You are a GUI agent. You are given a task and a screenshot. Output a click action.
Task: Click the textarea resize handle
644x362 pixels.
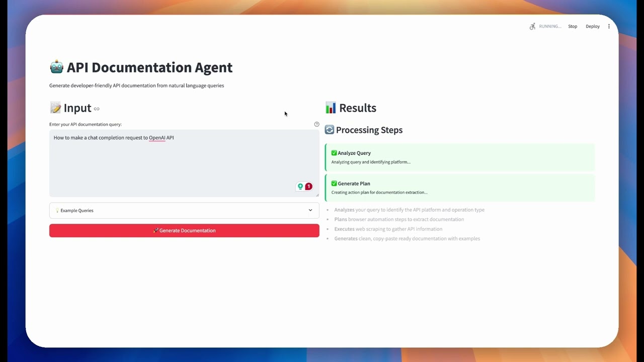click(x=317, y=196)
